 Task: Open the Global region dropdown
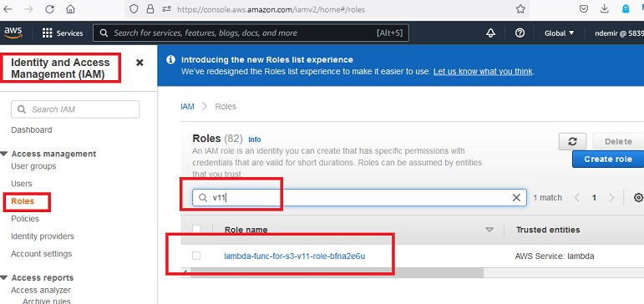[559, 33]
